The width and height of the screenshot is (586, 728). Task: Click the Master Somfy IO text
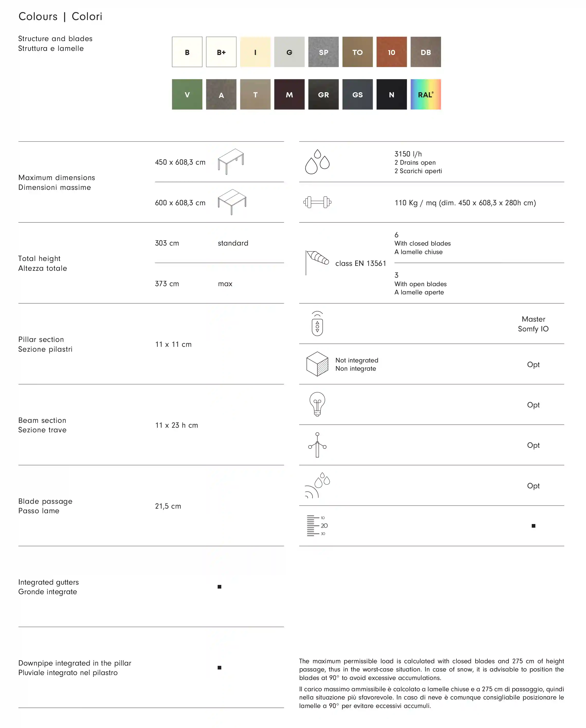[533, 324]
